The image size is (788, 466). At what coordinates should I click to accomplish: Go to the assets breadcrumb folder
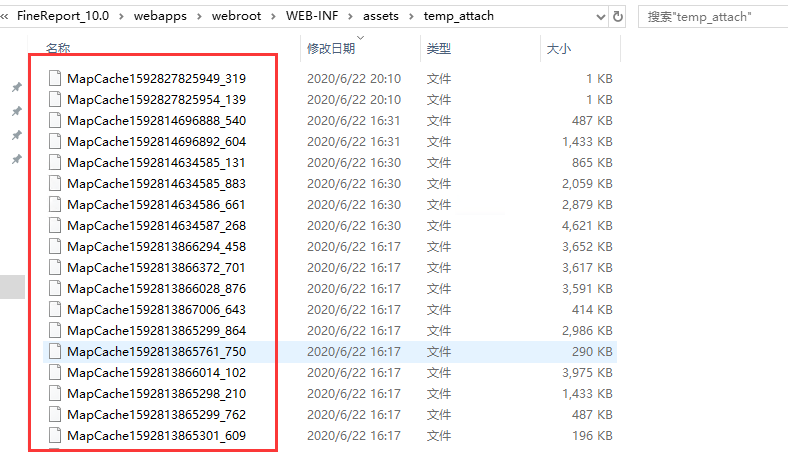381,16
